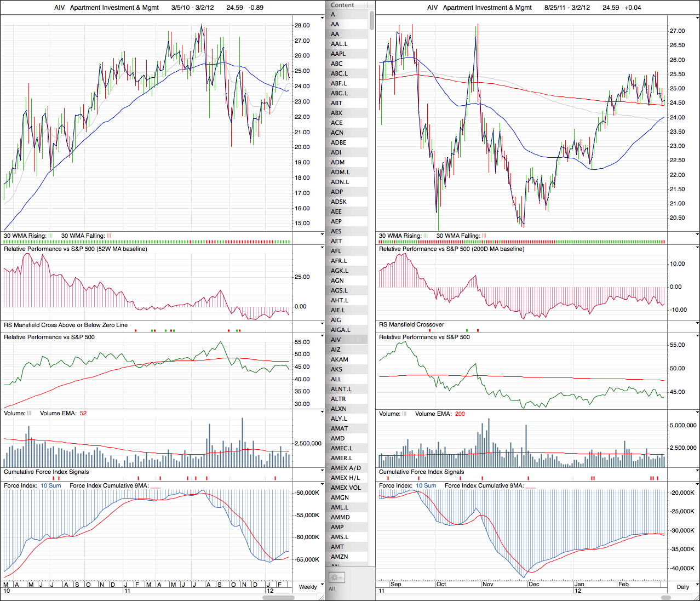The width and height of the screenshot is (700, 601).
Task: Open left chart Volume EMA 52 panel menu arrow
Action: point(322,413)
